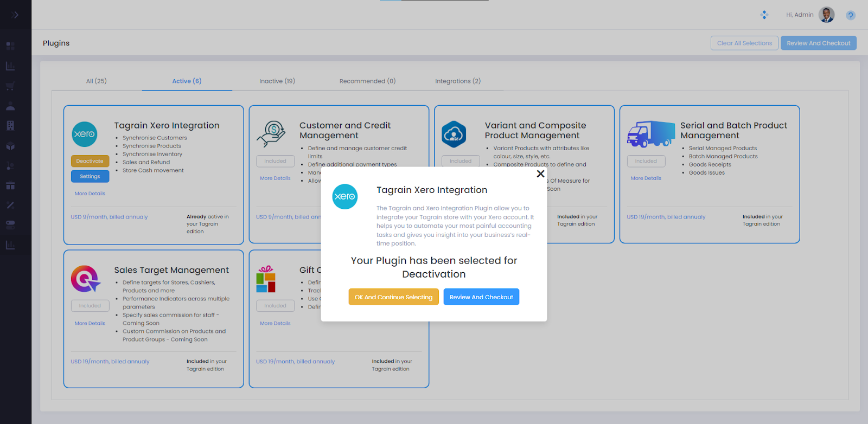Click 'Already active in your Tagrain edition' text

click(208, 224)
